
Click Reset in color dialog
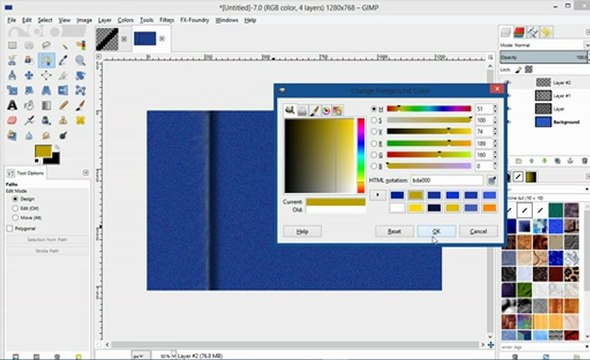[x=394, y=231]
